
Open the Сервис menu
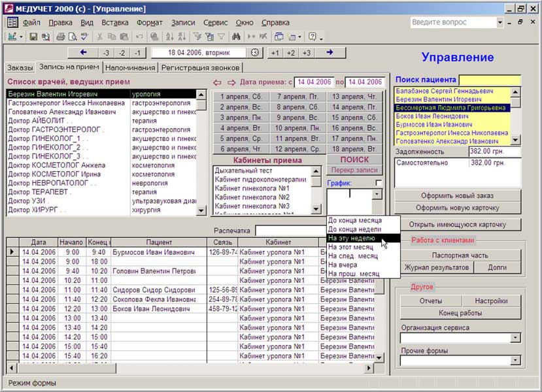tap(215, 22)
